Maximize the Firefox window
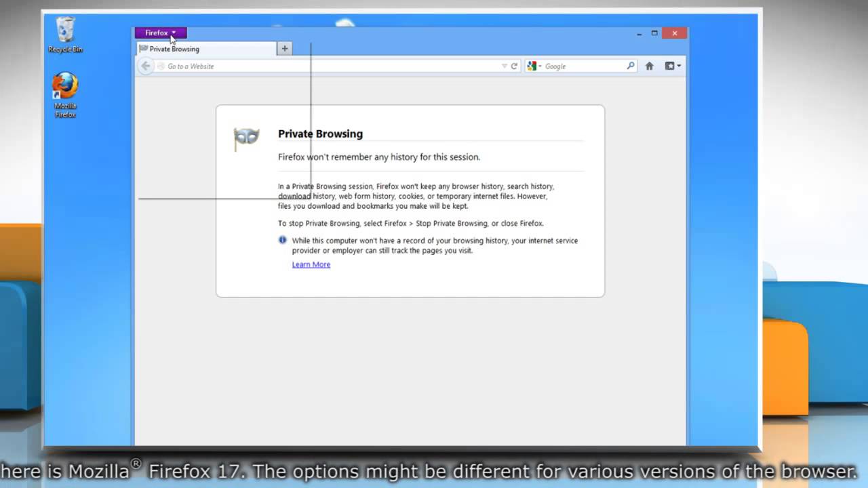868x488 pixels. point(654,33)
